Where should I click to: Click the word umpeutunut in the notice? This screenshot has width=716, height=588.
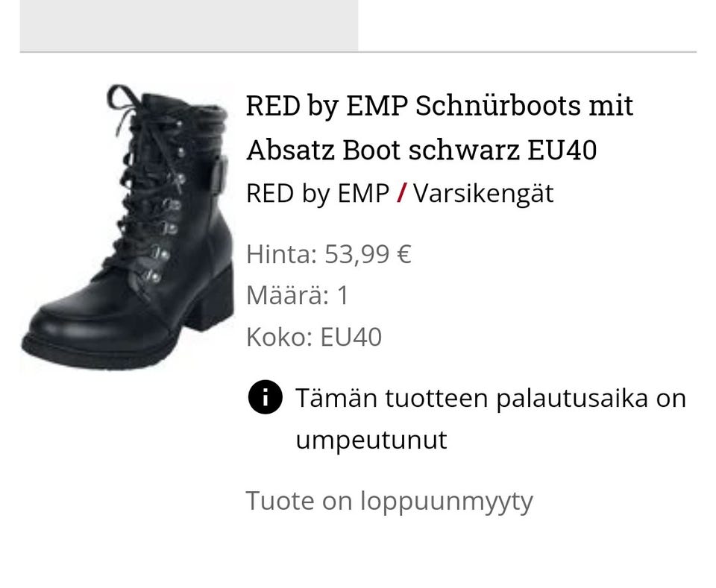(371, 440)
